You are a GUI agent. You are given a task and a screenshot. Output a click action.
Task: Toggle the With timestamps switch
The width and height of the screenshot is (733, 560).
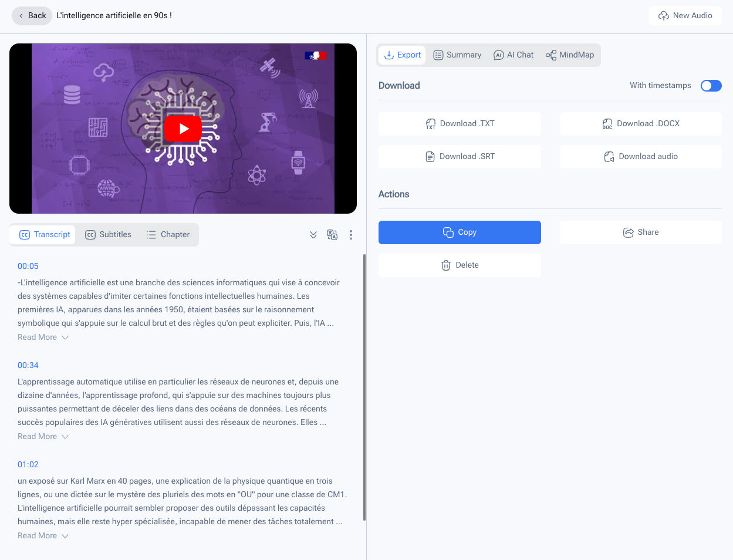pos(711,86)
